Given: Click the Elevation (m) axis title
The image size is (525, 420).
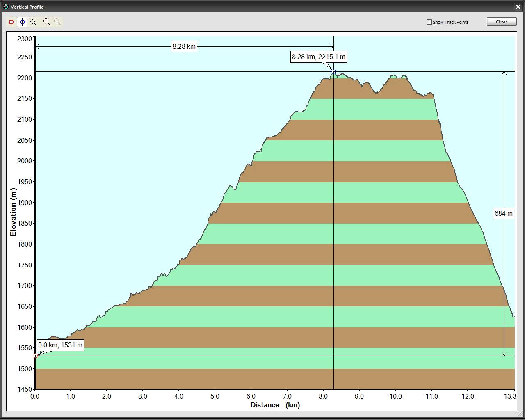Looking at the screenshot, I should [13, 212].
